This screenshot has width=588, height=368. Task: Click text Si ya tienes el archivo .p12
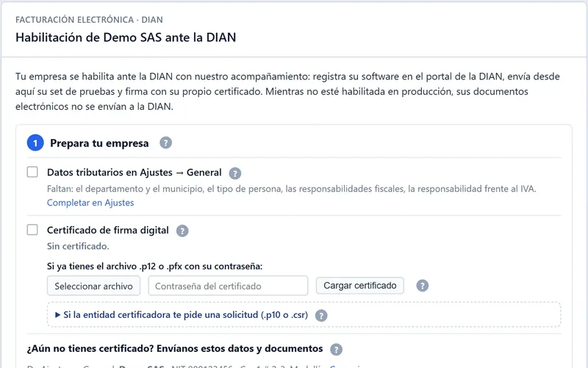tap(154, 266)
